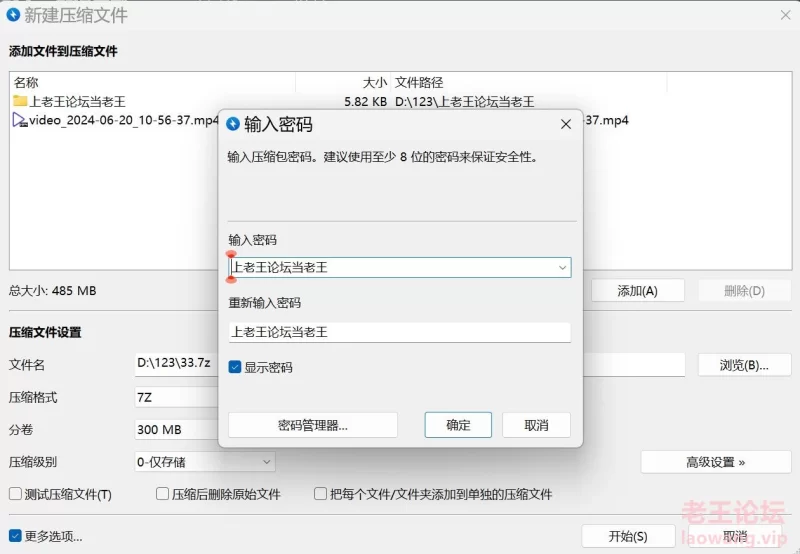The height and width of the screenshot is (554, 800).
Task: Click the 删除(D) button
Action: point(744,291)
